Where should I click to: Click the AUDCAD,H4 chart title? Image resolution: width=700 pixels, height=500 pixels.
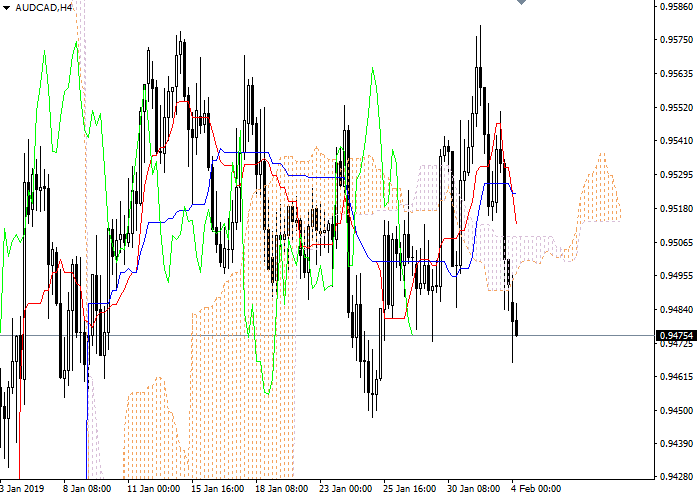[43, 8]
